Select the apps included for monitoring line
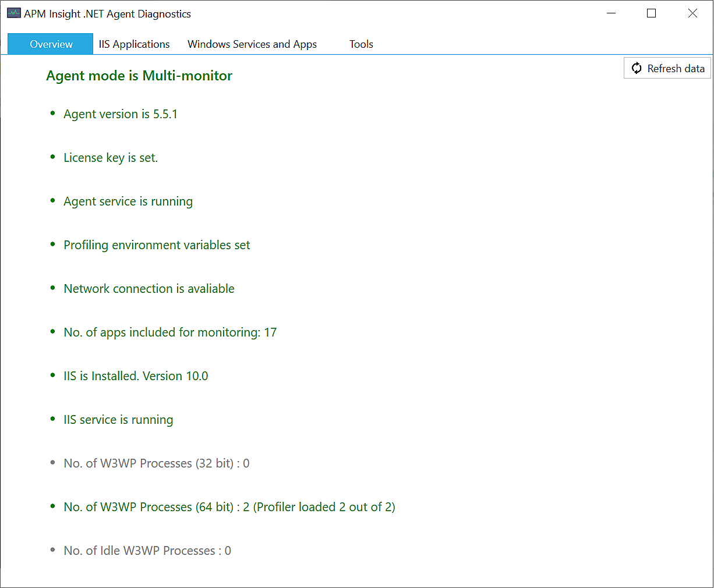Image resolution: width=714 pixels, height=588 pixels. (170, 332)
